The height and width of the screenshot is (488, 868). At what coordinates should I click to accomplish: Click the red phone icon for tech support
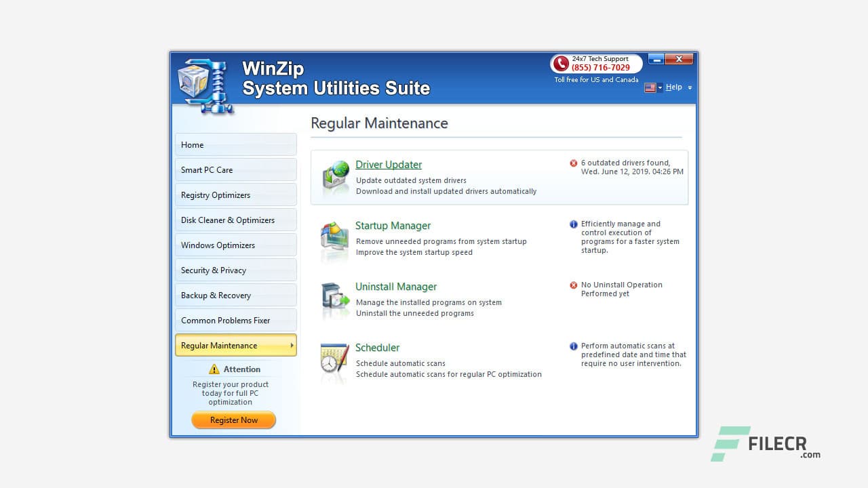tap(560, 65)
